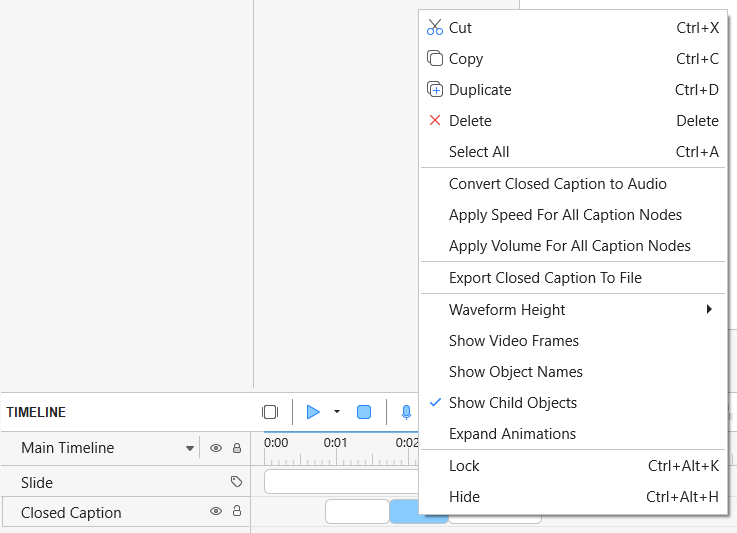The height and width of the screenshot is (533, 737).
Task: Toggle Closed Caption row lock icon
Action: [237, 510]
